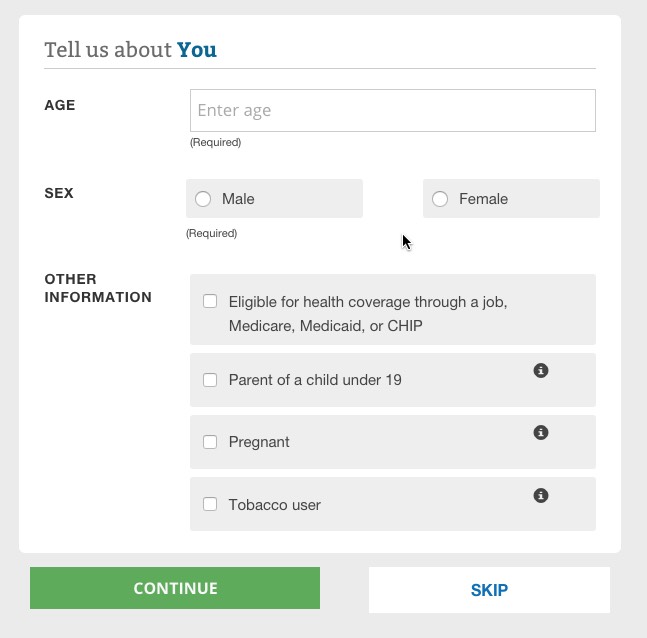Enable the Pregnant checkbox
The image size is (647, 638).
210,442
